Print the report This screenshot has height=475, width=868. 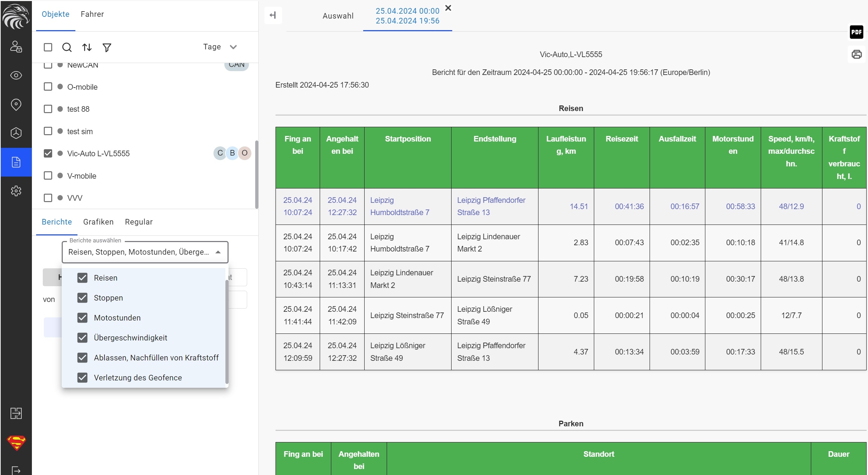(x=856, y=54)
